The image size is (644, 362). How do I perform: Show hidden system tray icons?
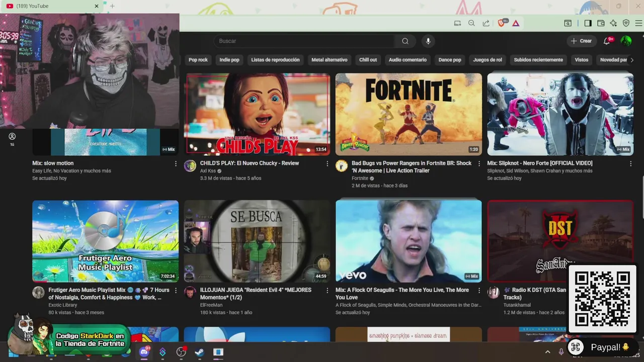[548, 352]
